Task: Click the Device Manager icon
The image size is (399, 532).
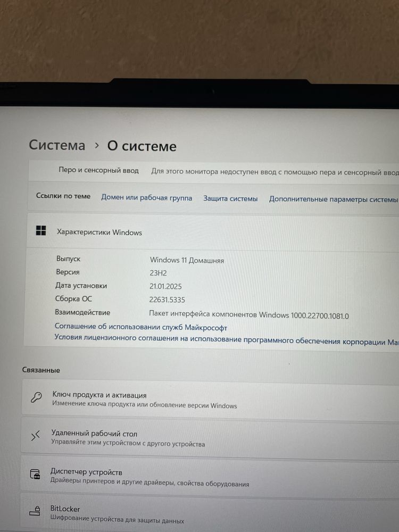Action: [x=35, y=474]
